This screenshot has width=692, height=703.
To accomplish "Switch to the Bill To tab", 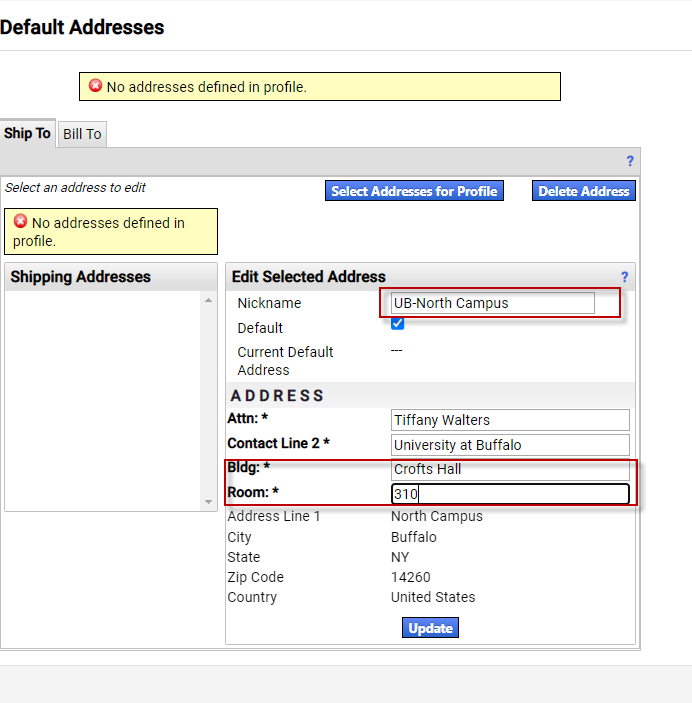I will pyautogui.click(x=82, y=134).
